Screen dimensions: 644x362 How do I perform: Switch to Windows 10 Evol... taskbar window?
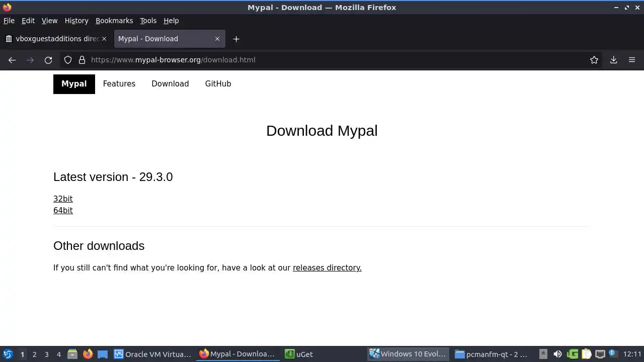pos(409,354)
